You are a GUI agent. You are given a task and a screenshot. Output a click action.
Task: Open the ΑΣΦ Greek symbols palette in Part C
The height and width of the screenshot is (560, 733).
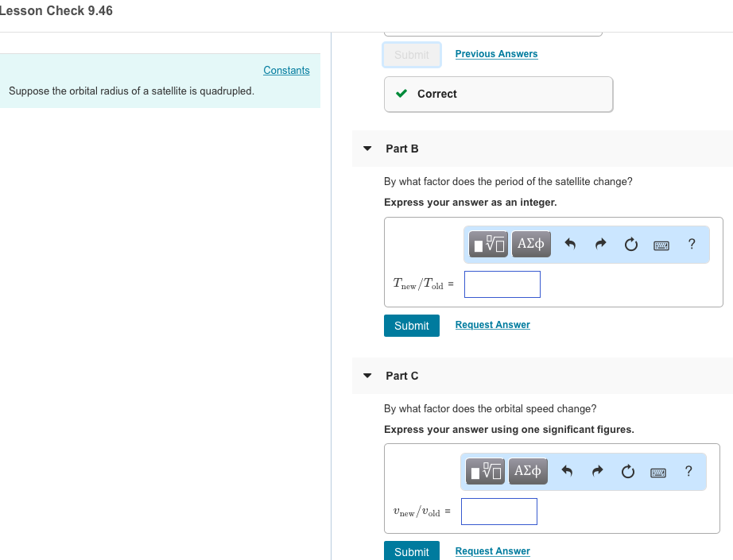click(527, 471)
